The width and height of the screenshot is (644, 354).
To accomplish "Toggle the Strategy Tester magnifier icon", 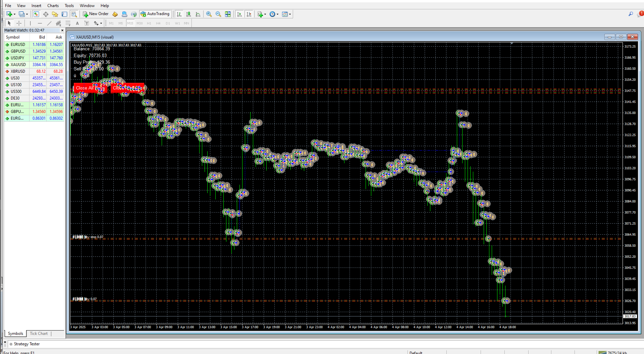I will coord(74,14).
